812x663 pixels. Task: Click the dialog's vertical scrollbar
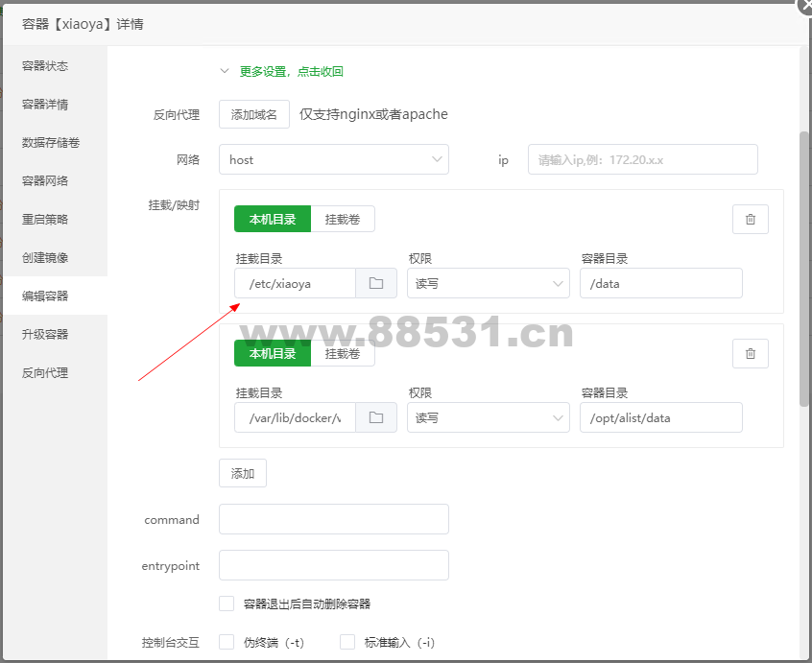point(804,269)
